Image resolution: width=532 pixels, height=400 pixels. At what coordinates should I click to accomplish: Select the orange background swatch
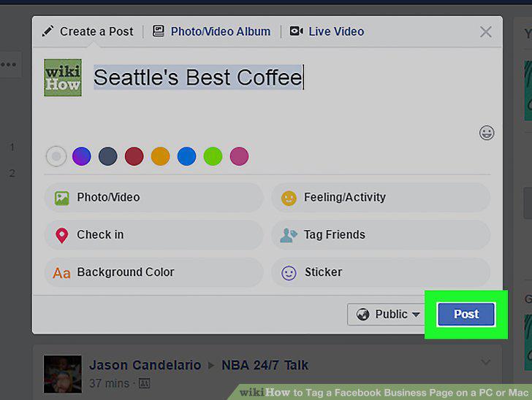[x=160, y=156]
